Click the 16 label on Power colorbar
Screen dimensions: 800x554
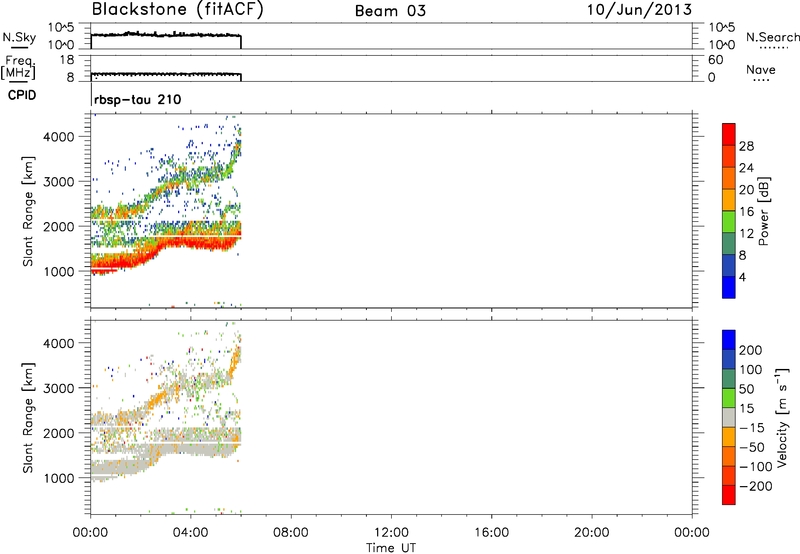[746, 212]
